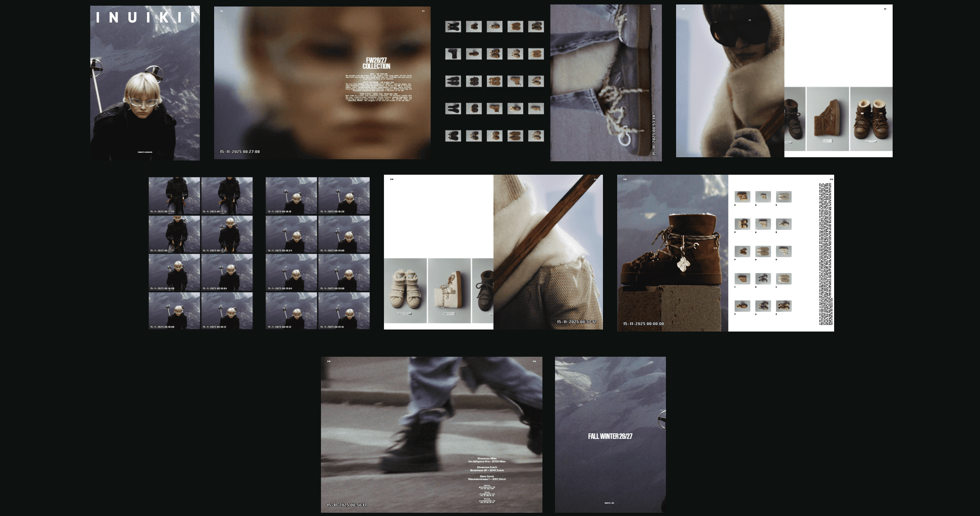Select the timestamp 15-11-2025 00:27:08
Screen dimensions: 980x516
click(240, 152)
